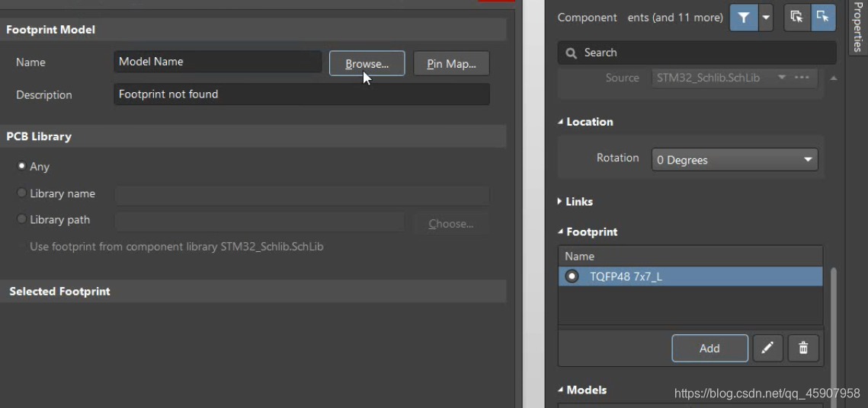Open the Source library dropdown
Screen dimensions: 868x408
(782, 78)
